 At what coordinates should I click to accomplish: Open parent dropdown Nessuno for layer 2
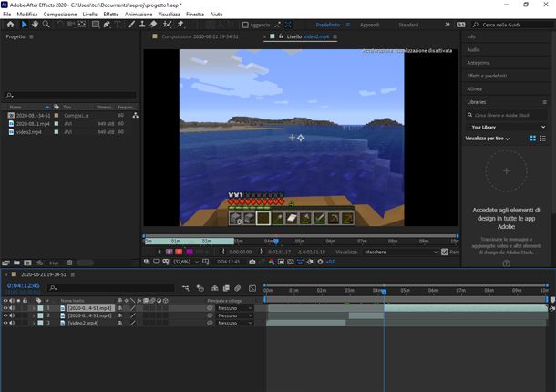[x=234, y=315]
